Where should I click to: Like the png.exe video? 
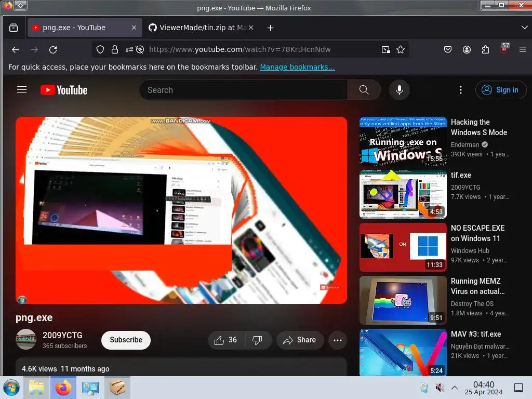pyautogui.click(x=225, y=340)
